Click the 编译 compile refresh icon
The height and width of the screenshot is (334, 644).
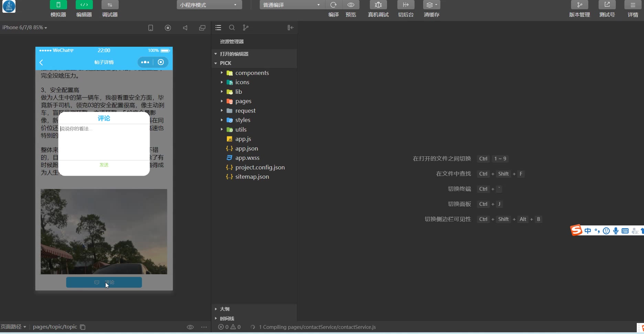point(333,5)
